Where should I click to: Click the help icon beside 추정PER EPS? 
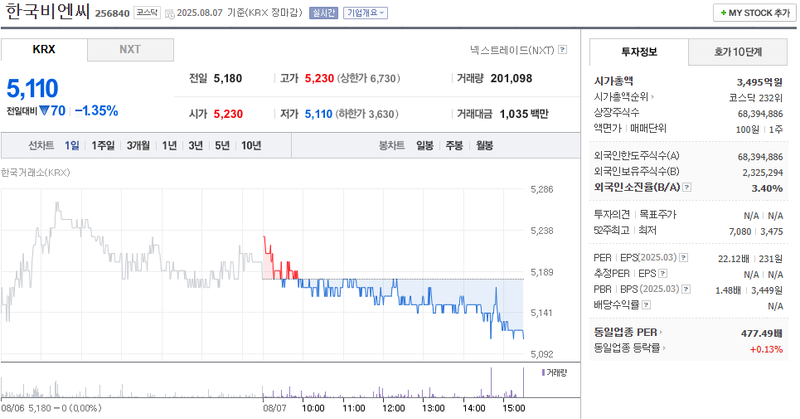point(663,274)
